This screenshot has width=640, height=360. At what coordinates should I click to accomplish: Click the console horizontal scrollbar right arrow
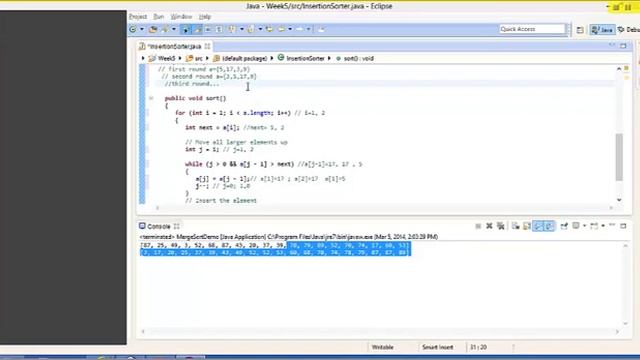[617, 332]
